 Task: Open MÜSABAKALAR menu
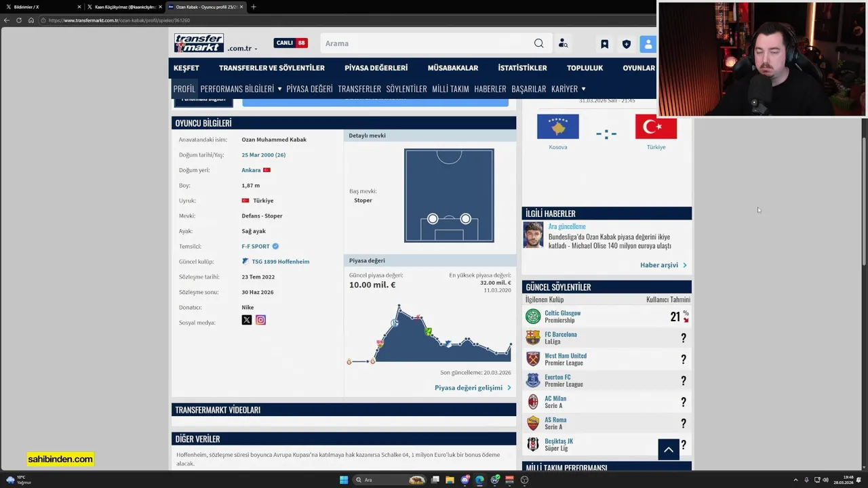(453, 68)
